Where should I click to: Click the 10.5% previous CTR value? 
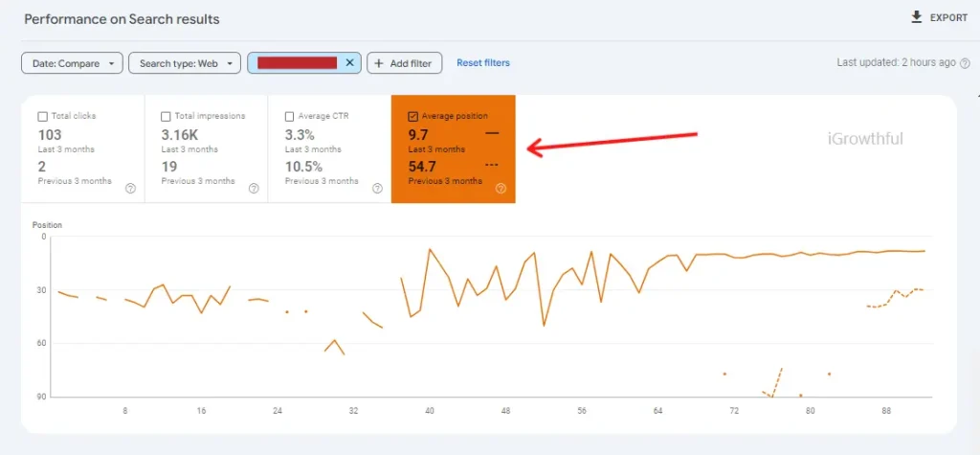coord(303,167)
